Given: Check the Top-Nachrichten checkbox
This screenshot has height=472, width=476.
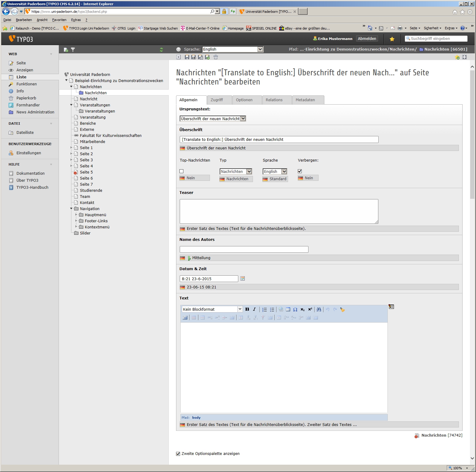Looking at the screenshot, I should click(x=182, y=171).
